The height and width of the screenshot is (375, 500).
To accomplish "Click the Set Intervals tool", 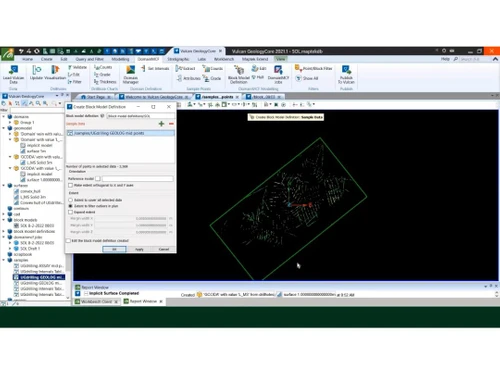I will pos(155,68).
